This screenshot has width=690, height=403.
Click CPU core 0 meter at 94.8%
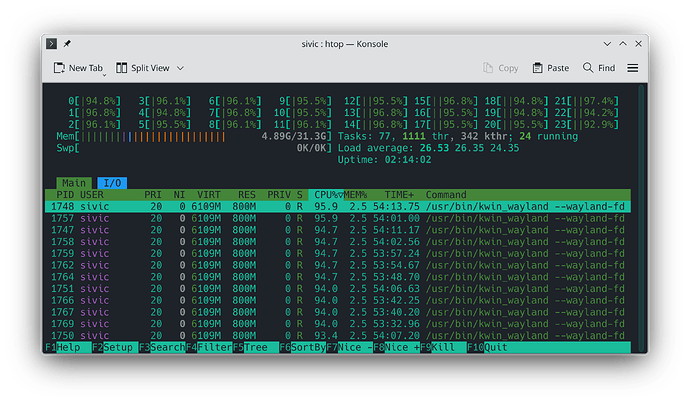(x=94, y=101)
